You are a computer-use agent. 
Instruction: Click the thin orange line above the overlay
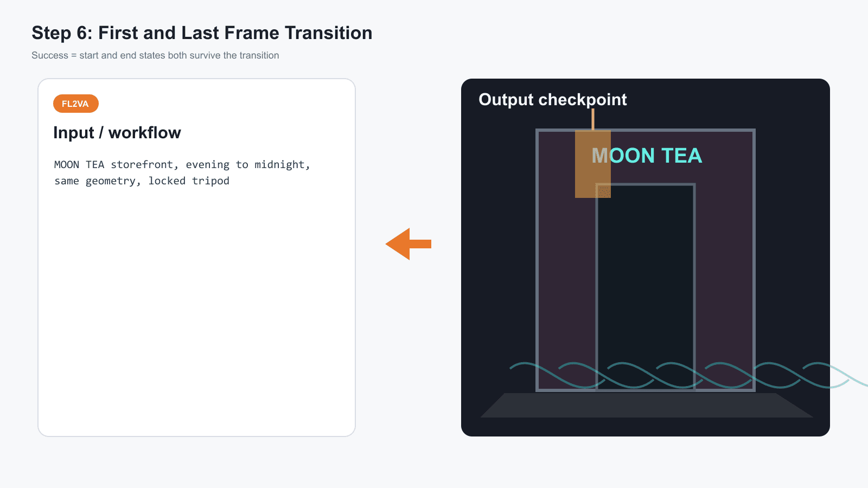tap(593, 119)
